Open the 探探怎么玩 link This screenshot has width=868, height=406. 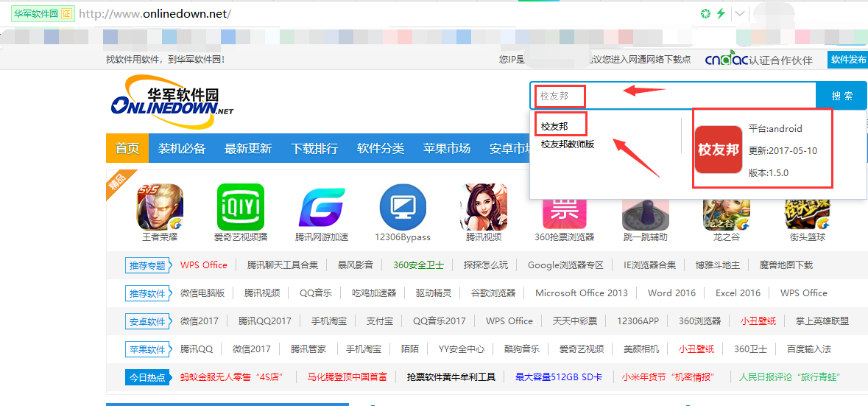485,265
